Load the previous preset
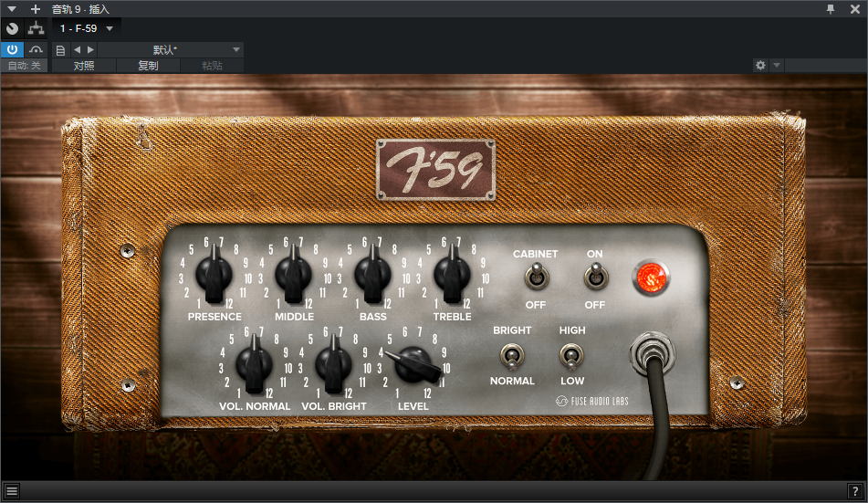868x503 pixels. (77, 50)
